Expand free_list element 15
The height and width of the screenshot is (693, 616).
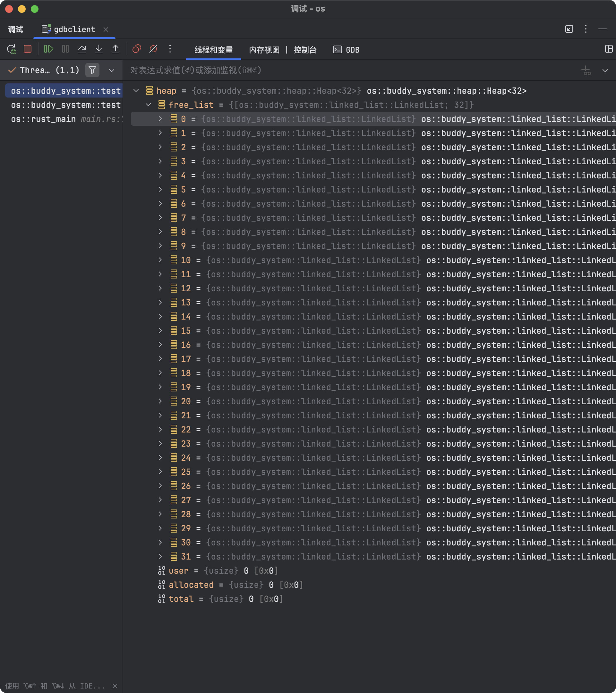point(160,330)
